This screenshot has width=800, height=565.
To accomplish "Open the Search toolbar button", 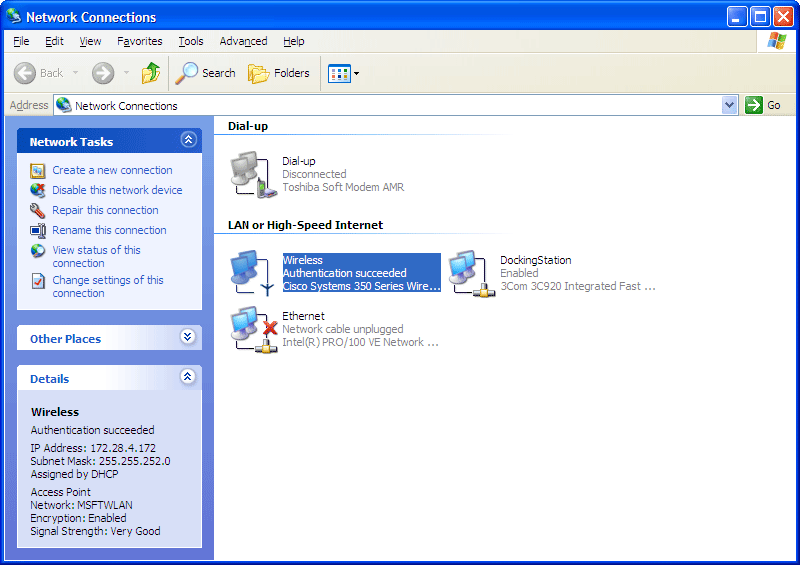I will [206, 73].
